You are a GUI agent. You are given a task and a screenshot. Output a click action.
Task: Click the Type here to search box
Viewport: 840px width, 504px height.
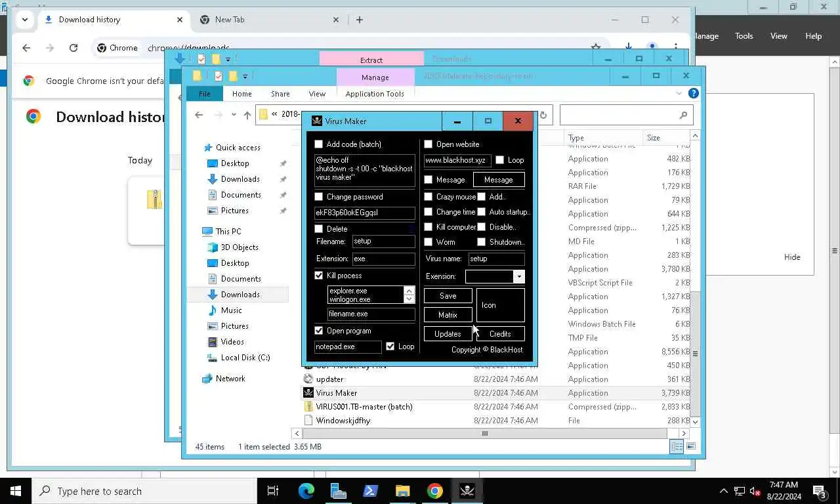[x=144, y=491]
